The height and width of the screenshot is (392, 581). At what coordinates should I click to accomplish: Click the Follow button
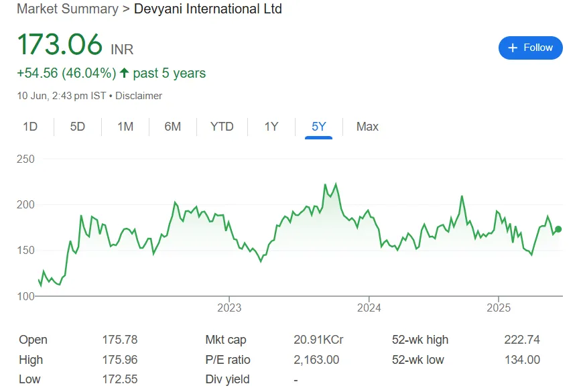[530, 48]
